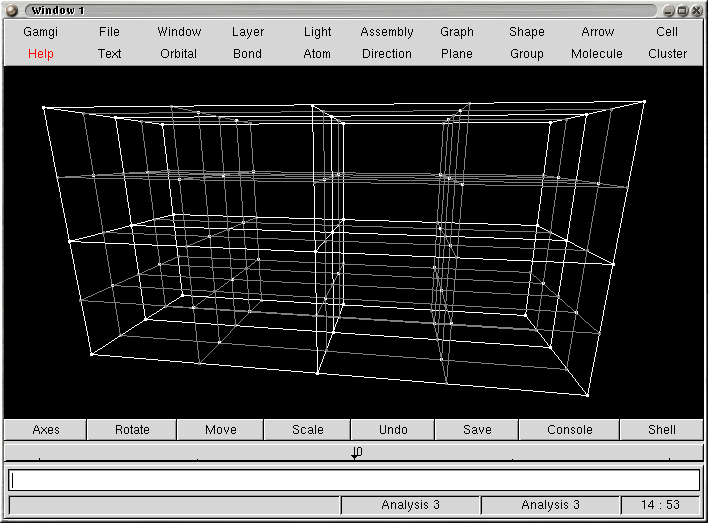Focus the command entry text field

(x=354, y=480)
